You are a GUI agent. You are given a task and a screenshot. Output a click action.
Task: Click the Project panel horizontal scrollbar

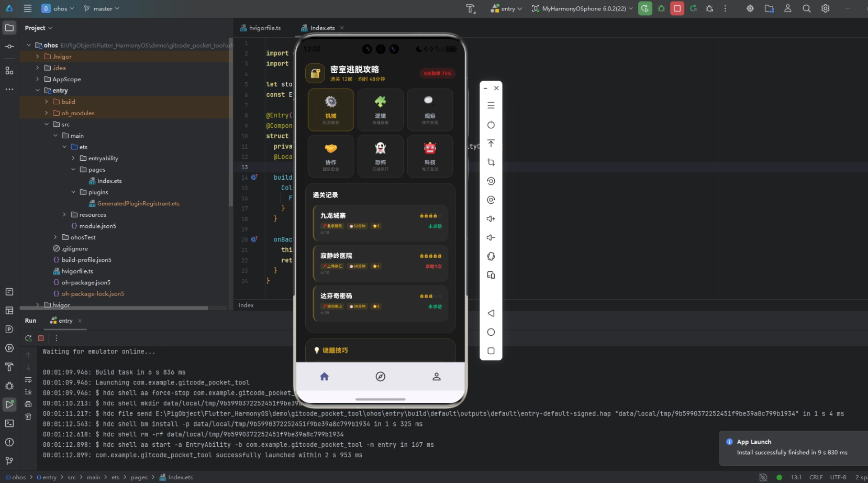114,308
